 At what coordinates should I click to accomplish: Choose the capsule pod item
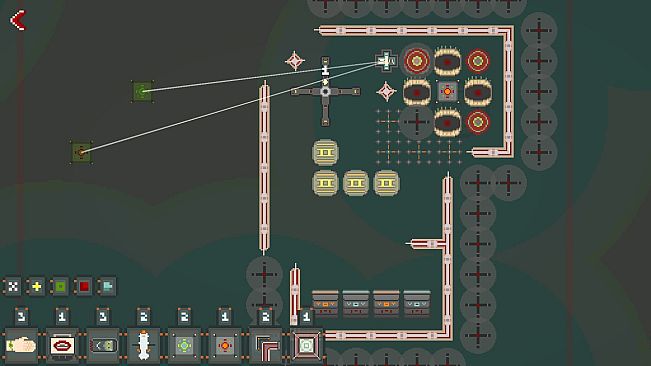click(x=103, y=345)
